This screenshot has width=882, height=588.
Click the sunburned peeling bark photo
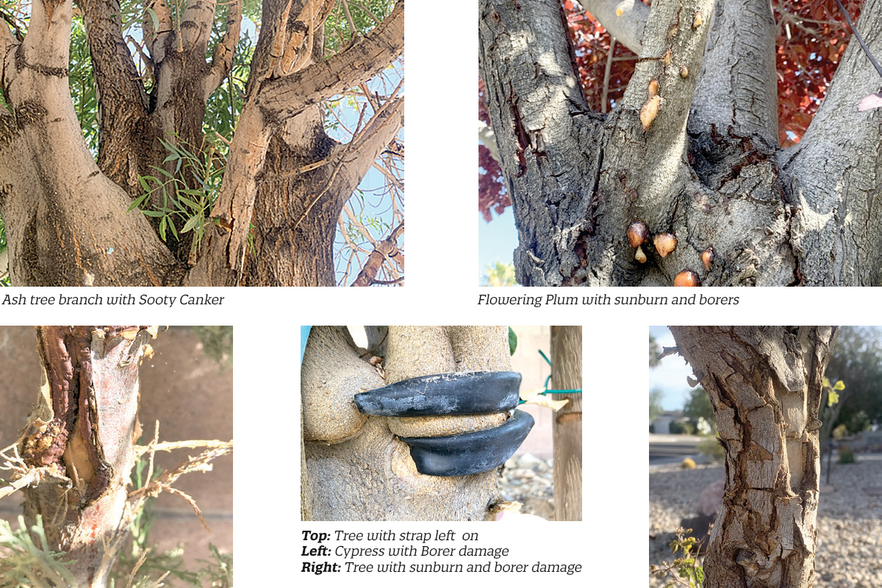pos(765,456)
